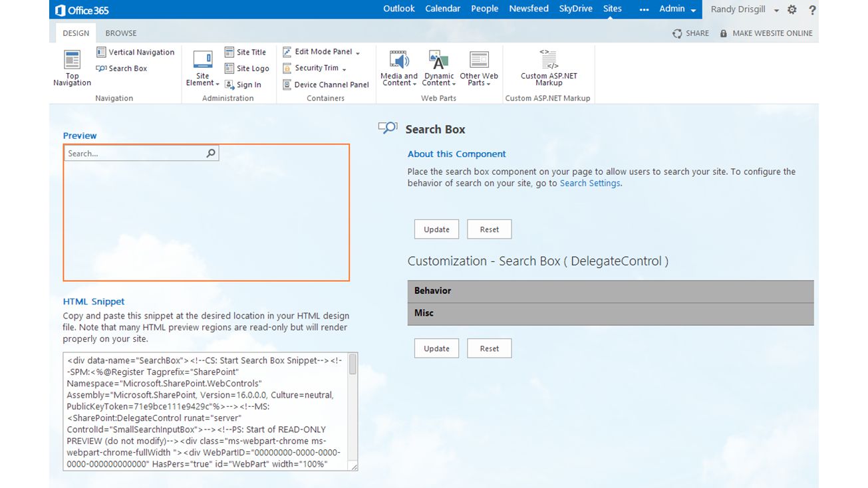Viewport: 868px width, 488px height.
Task: Select the Search Box ribbon item
Action: 122,68
